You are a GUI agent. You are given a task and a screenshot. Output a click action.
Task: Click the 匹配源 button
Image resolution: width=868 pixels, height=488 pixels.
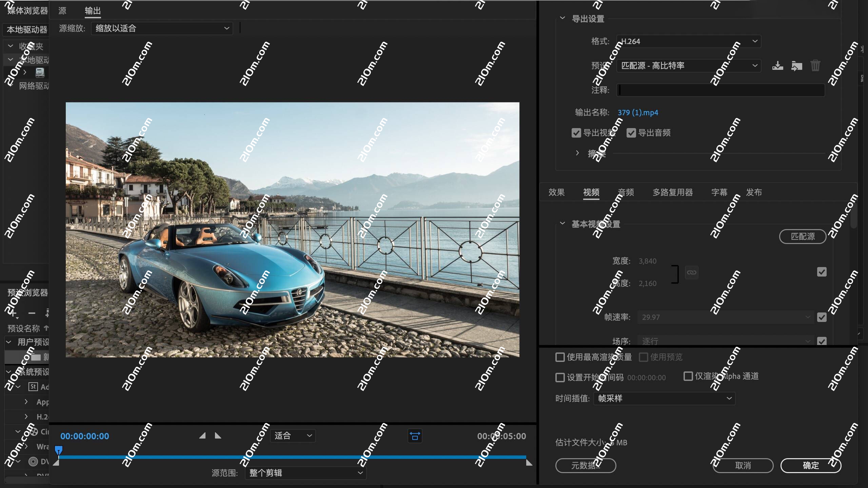[x=803, y=236]
